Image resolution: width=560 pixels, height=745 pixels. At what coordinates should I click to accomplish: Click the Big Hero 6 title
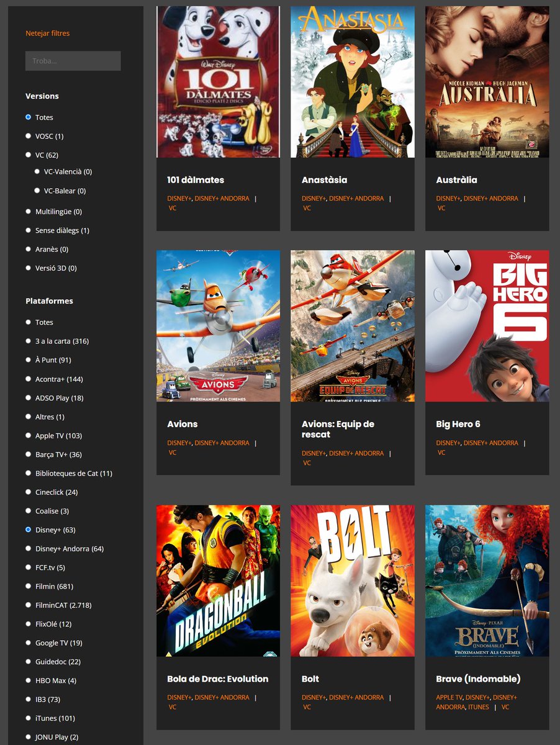coord(458,424)
